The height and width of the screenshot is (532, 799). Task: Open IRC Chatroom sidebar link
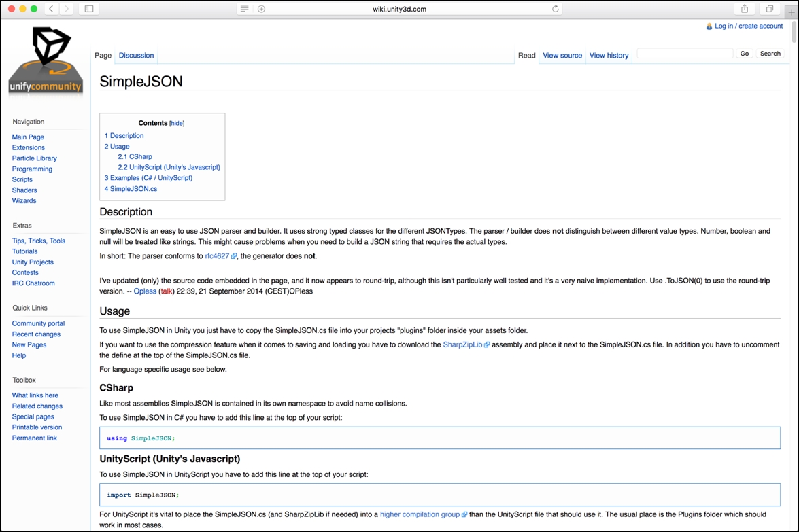33,283
